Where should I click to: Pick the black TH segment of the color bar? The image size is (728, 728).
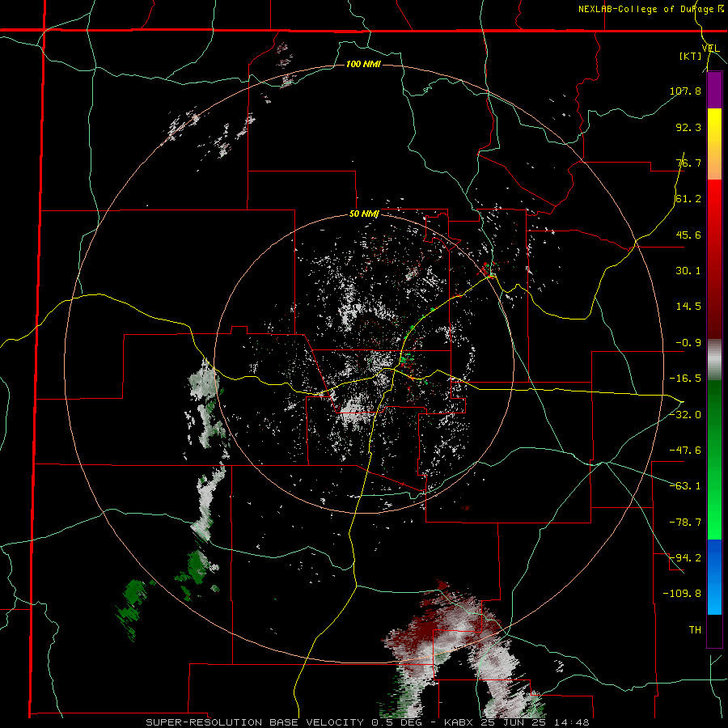click(714, 630)
